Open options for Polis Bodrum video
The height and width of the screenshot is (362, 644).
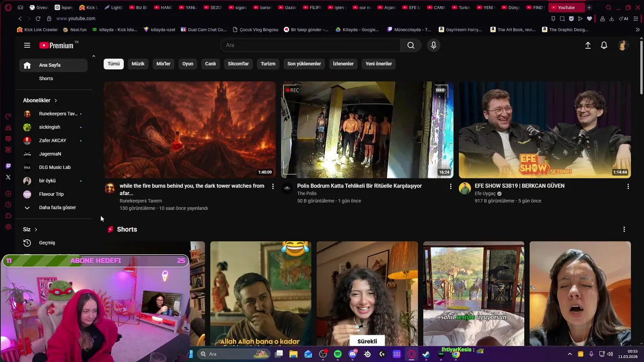coord(450,187)
